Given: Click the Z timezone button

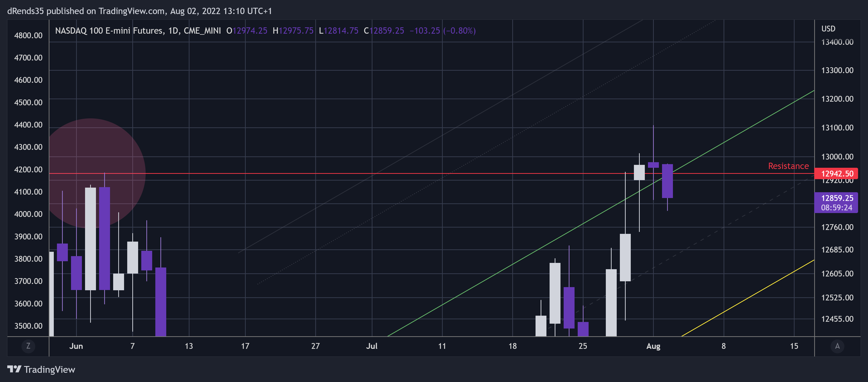Looking at the screenshot, I should [x=28, y=346].
